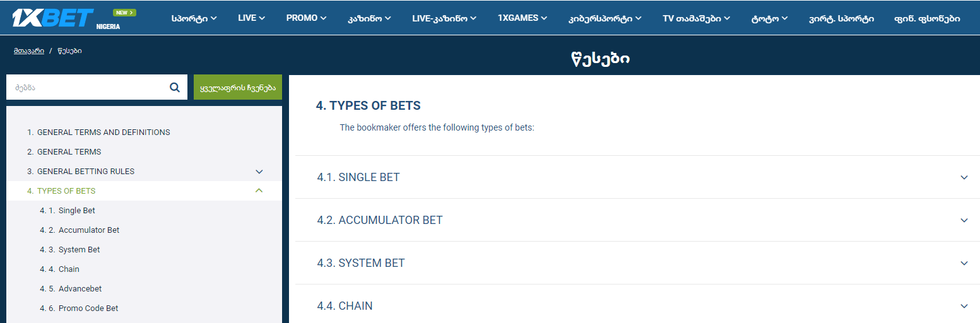Click the green ყველაფრის ჩვენება button

click(237, 88)
